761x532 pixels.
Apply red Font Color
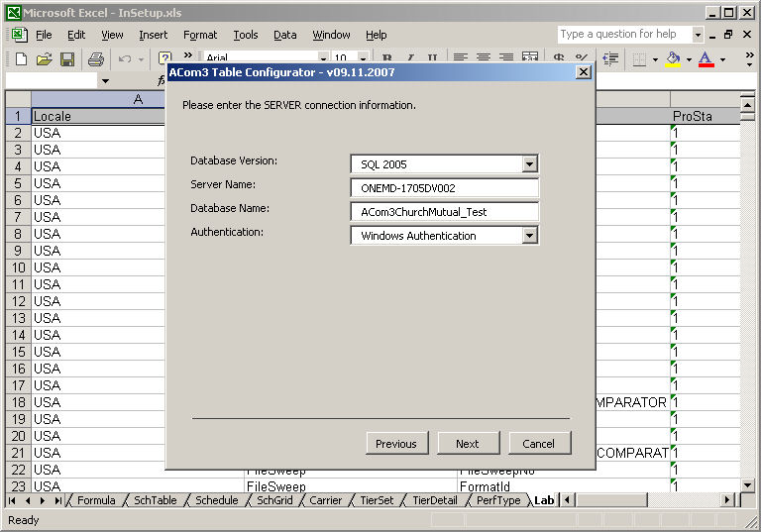coord(707,59)
